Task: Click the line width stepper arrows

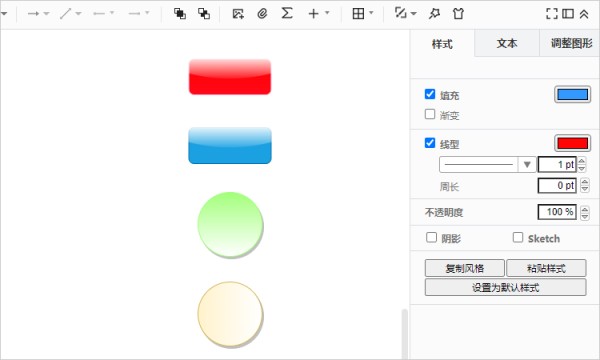Action: tap(582, 165)
